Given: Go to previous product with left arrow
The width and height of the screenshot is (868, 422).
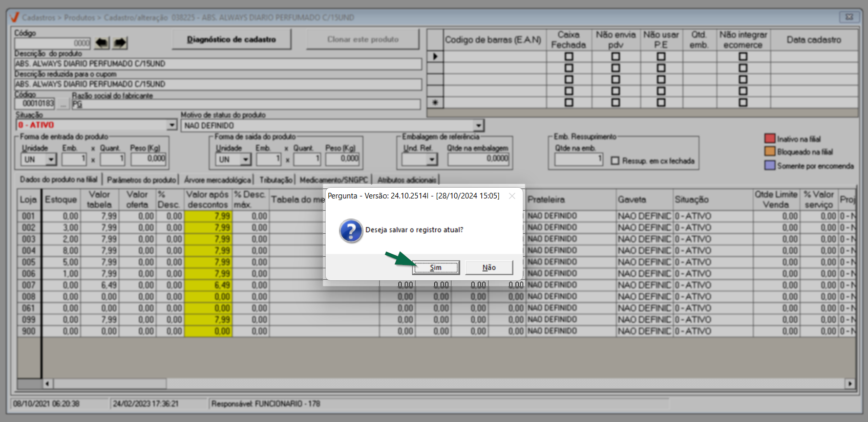Looking at the screenshot, I should click(x=102, y=43).
